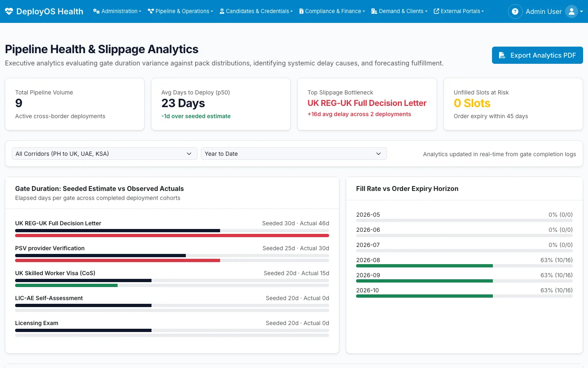Click '63% (10/16)' value for 2026-09

[x=557, y=275]
